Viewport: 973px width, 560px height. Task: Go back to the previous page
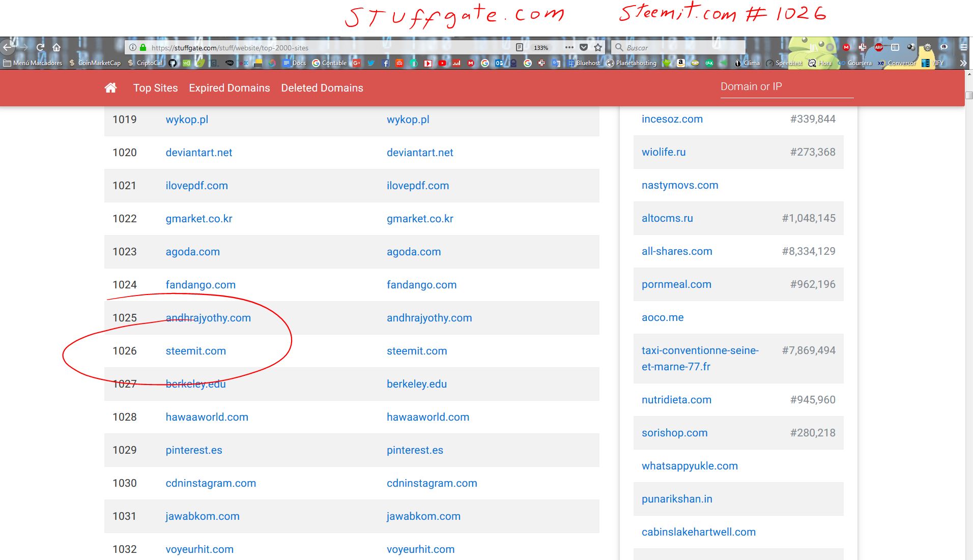pyautogui.click(x=8, y=47)
